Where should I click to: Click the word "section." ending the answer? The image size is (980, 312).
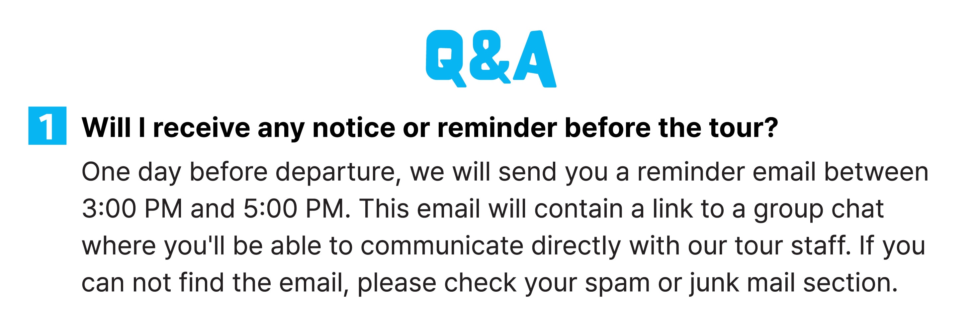(x=851, y=283)
